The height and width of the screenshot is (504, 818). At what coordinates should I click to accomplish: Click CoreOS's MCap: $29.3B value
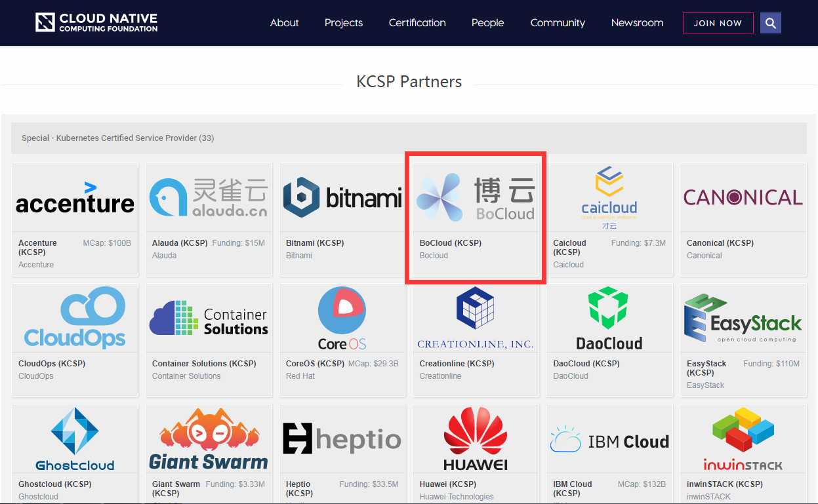(373, 364)
